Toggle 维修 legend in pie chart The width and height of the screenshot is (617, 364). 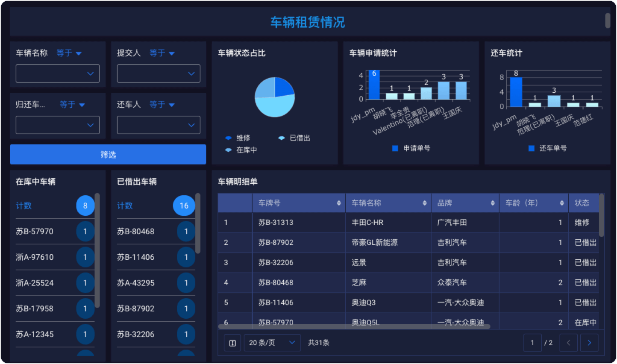(229, 138)
